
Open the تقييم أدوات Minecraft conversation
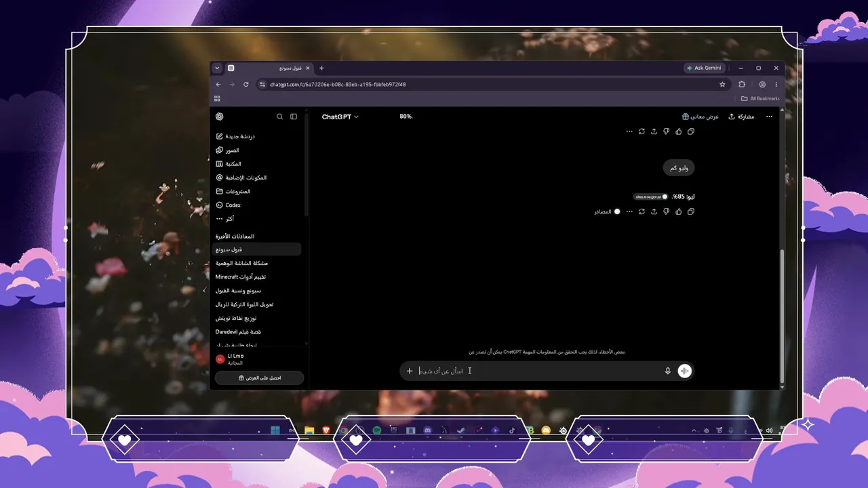click(258, 277)
